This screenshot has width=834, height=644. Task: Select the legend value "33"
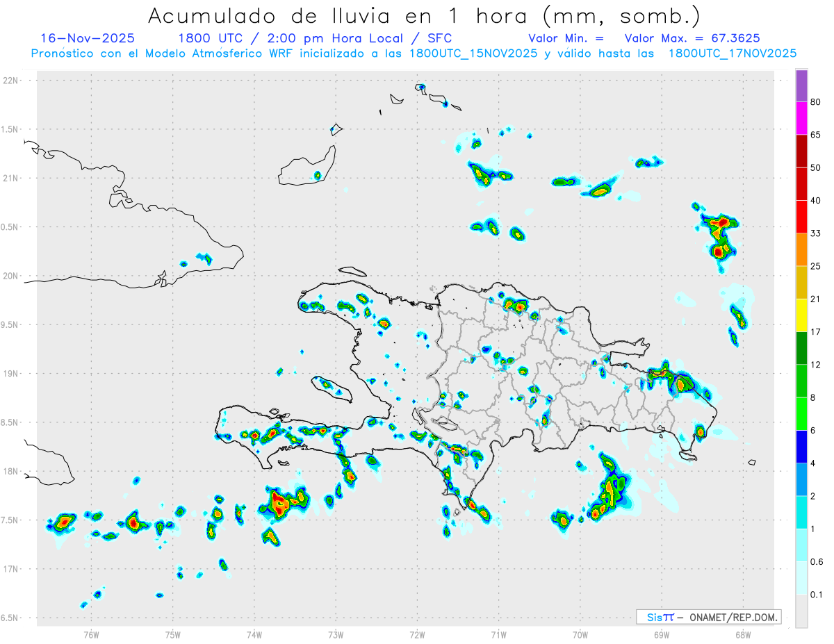click(816, 233)
